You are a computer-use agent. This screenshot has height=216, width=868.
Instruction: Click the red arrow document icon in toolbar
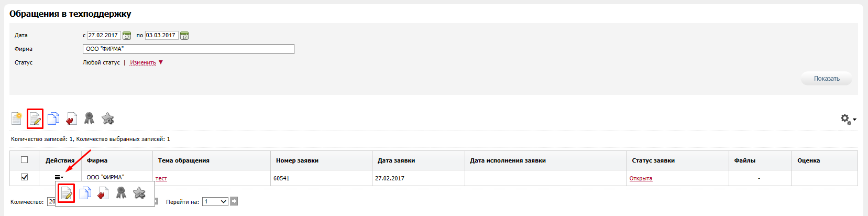coord(71,119)
